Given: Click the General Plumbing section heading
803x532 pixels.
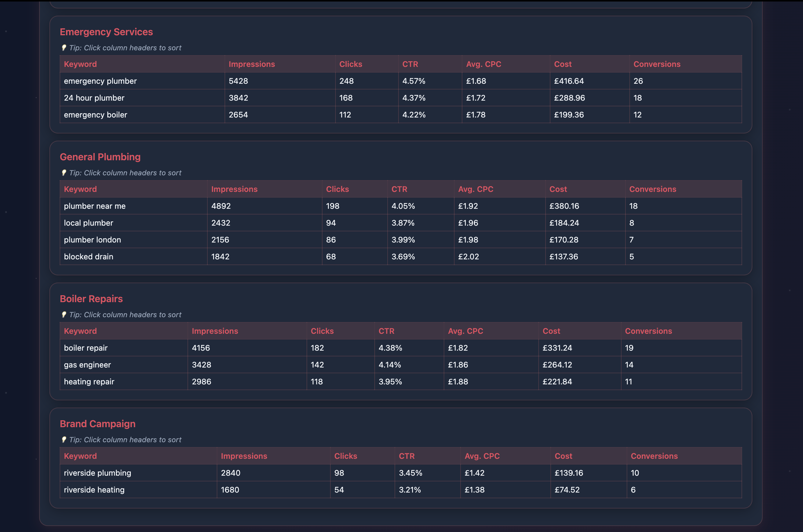Looking at the screenshot, I should (100, 157).
